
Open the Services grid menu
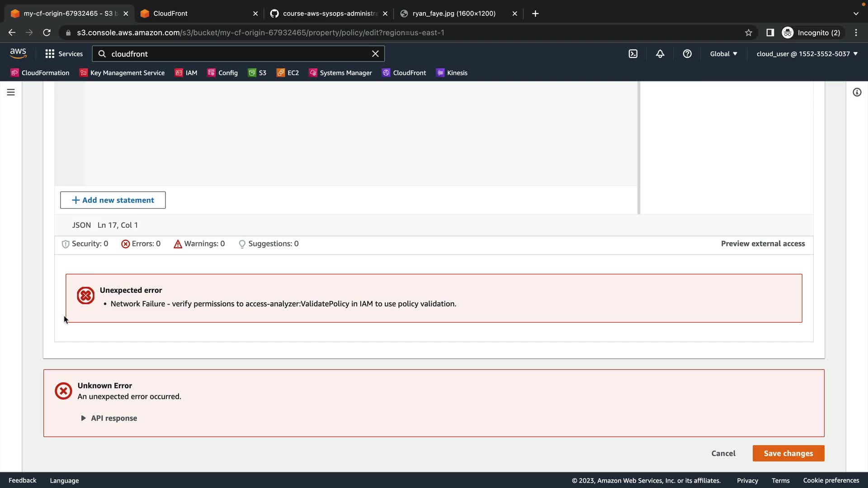pos(64,54)
